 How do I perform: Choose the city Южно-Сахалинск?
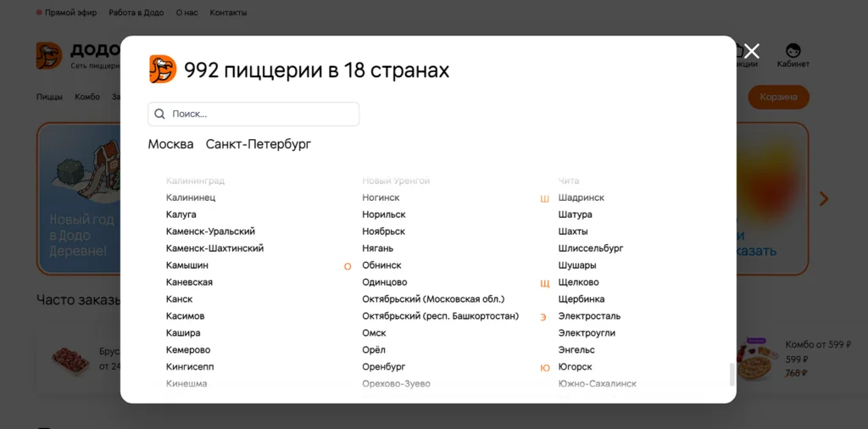coord(598,383)
